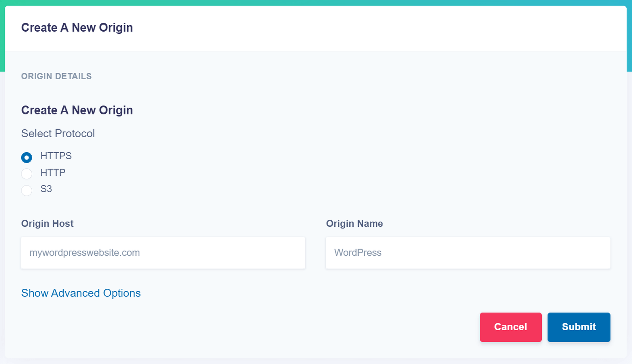Click the Origin Name field label
632x364 pixels.
coord(354,223)
